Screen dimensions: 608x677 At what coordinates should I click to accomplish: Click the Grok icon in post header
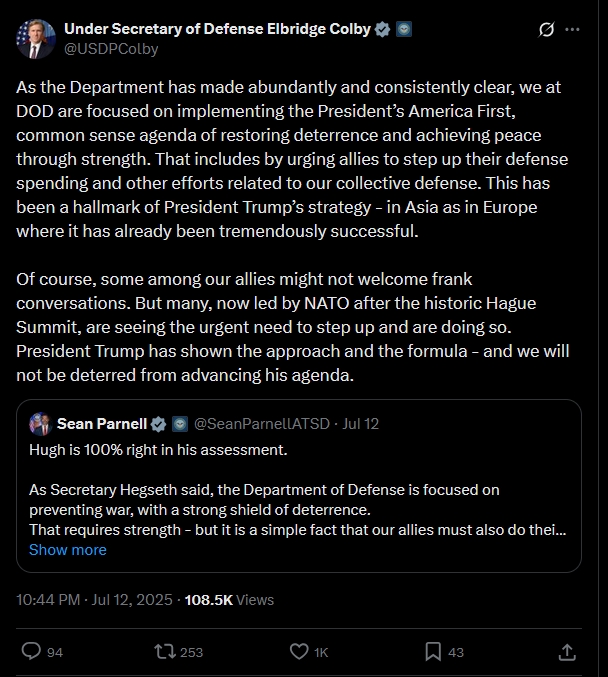point(546,30)
